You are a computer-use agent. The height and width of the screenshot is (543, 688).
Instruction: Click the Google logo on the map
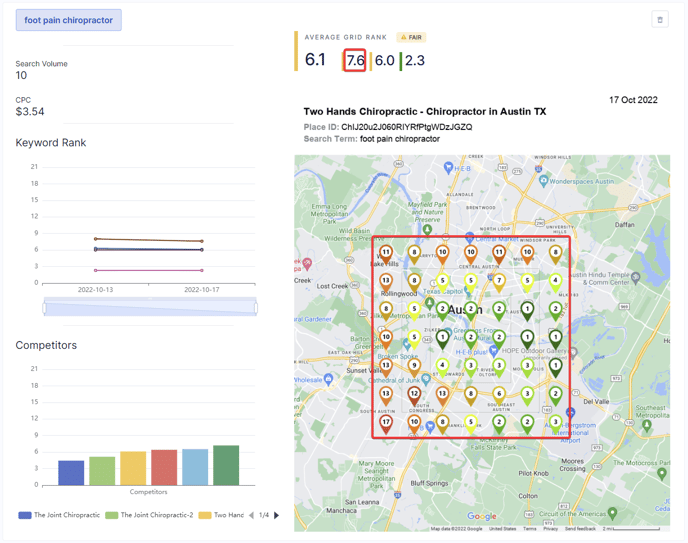coord(481,517)
